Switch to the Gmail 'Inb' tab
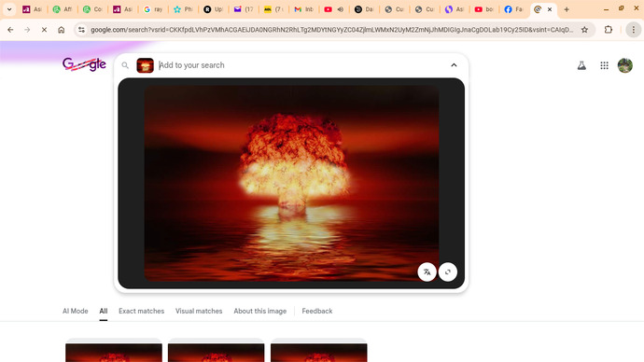This screenshot has height=362, width=644. 303,9
